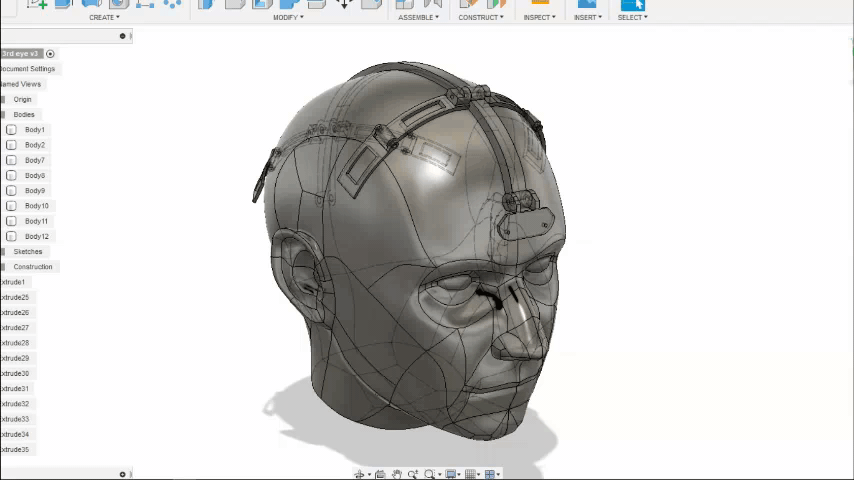The height and width of the screenshot is (480, 854).
Task: Toggle visibility of the Sketches folder
Action: point(3,252)
